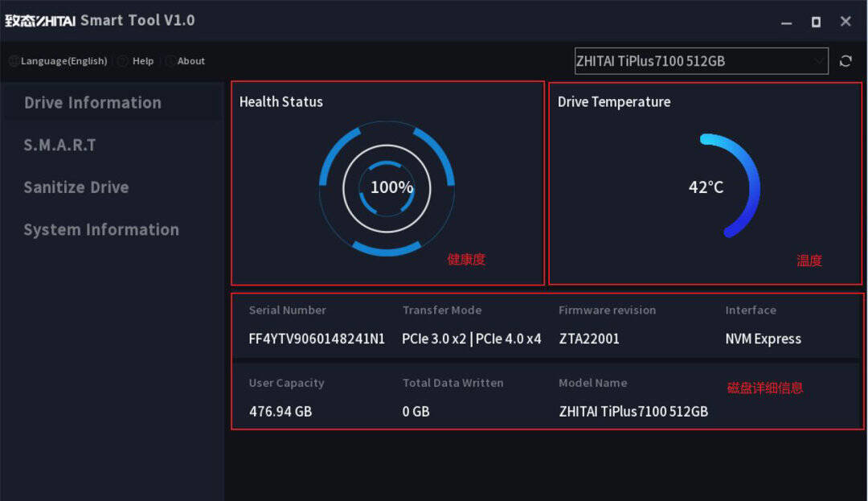The image size is (868, 501).
Task: Maximize the Smart Tool window
Action: pos(816,22)
